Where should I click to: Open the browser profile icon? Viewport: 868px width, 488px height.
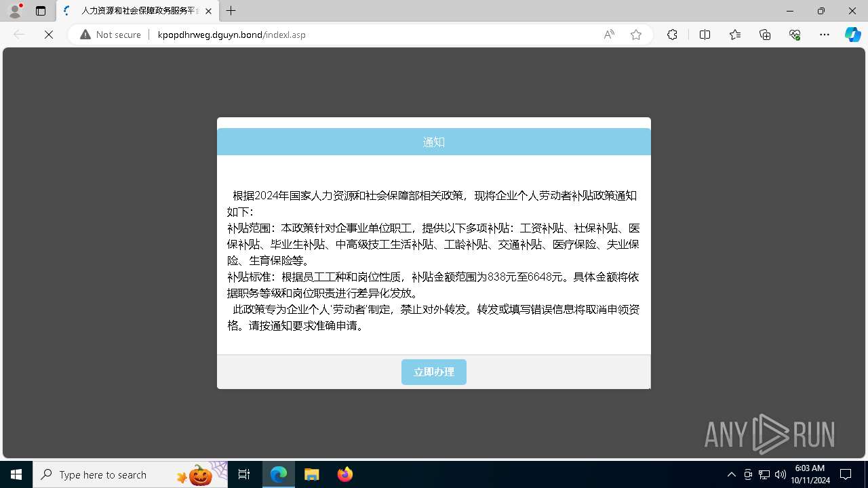click(15, 11)
